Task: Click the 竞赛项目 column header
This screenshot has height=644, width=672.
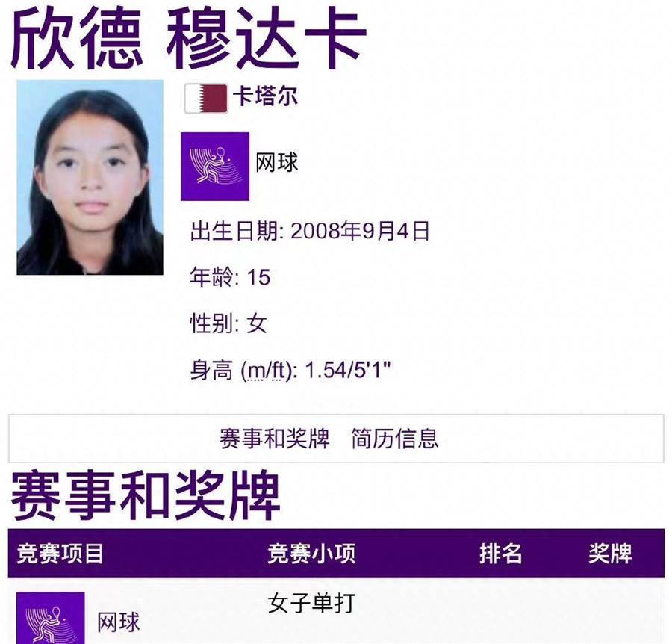Action: click(60, 553)
